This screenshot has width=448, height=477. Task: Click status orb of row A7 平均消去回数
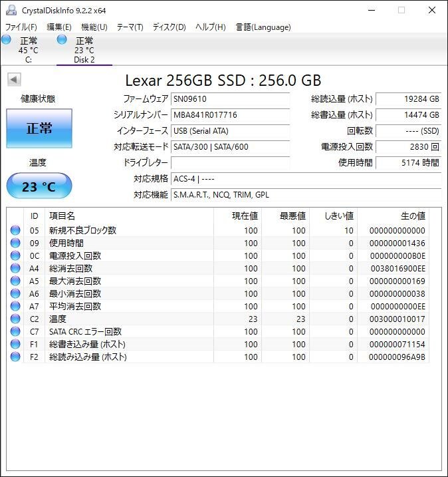pos(15,306)
